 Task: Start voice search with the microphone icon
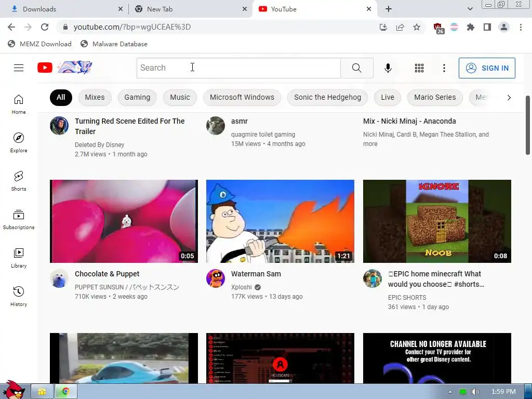coord(388,68)
